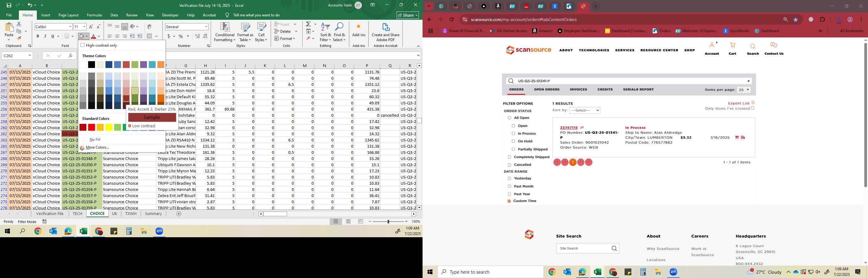Click the Contact Us icon on ScanSource
Image resolution: width=868 pixels, height=278 pixels.
pos(774,45)
